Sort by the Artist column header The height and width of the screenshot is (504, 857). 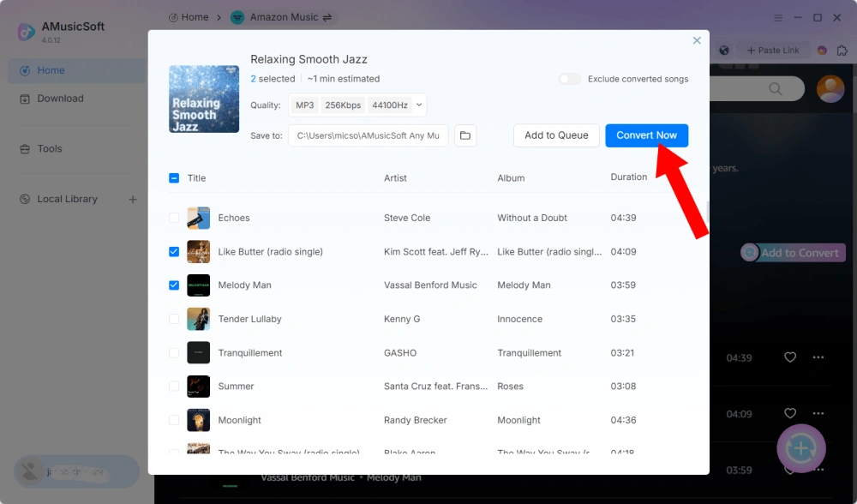[x=395, y=177]
